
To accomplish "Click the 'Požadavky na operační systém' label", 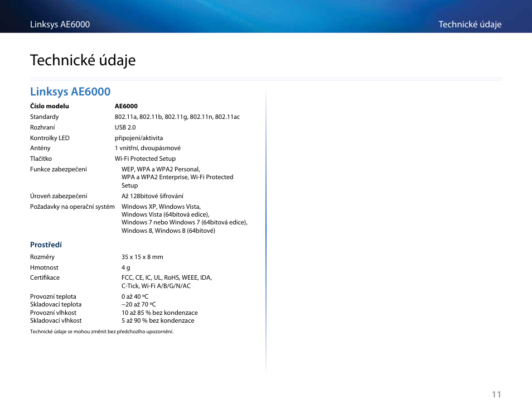I will pyautogui.click(x=72, y=207).
